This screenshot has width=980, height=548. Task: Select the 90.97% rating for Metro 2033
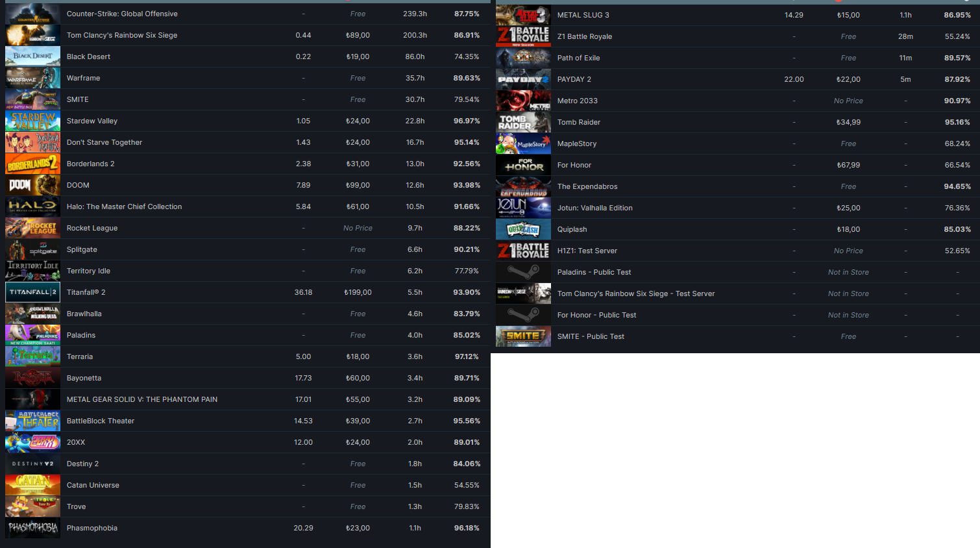[957, 101]
